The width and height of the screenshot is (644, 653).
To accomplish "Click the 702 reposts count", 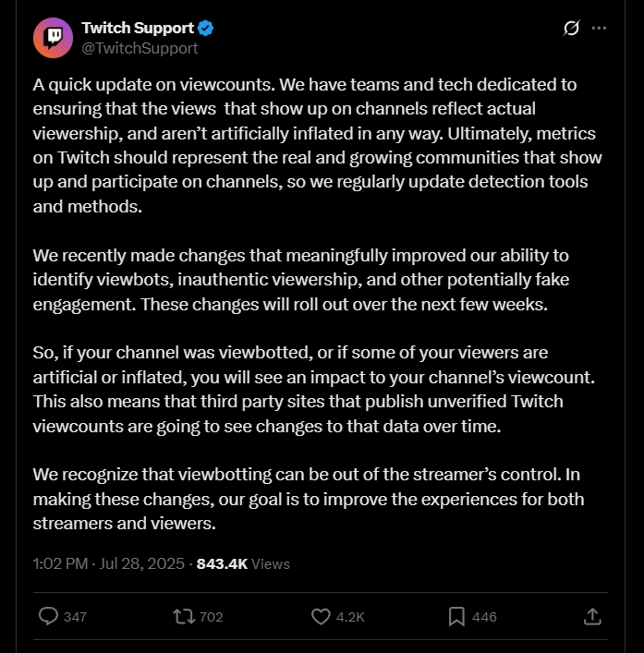I will coord(212,617).
